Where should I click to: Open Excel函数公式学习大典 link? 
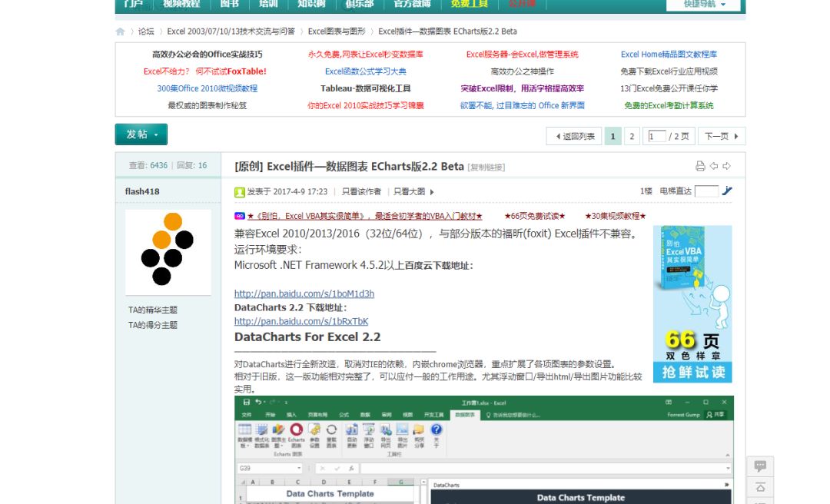[x=366, y=71]
